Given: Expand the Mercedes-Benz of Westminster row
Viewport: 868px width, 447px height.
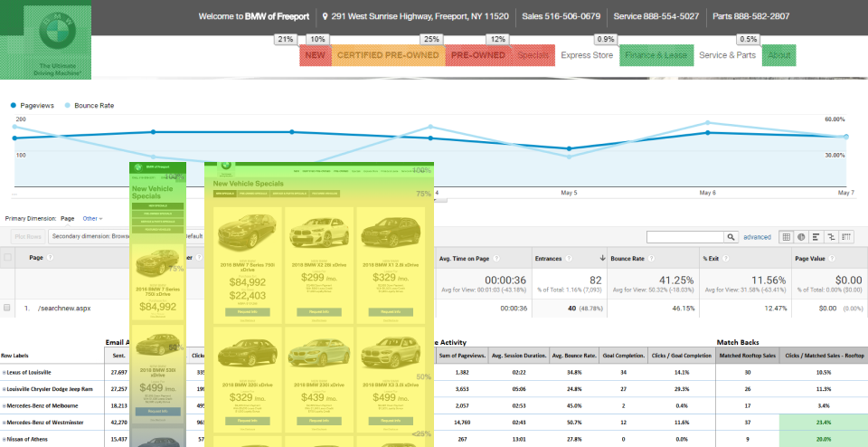Looking at the screenshot, I should coord(4,423).
